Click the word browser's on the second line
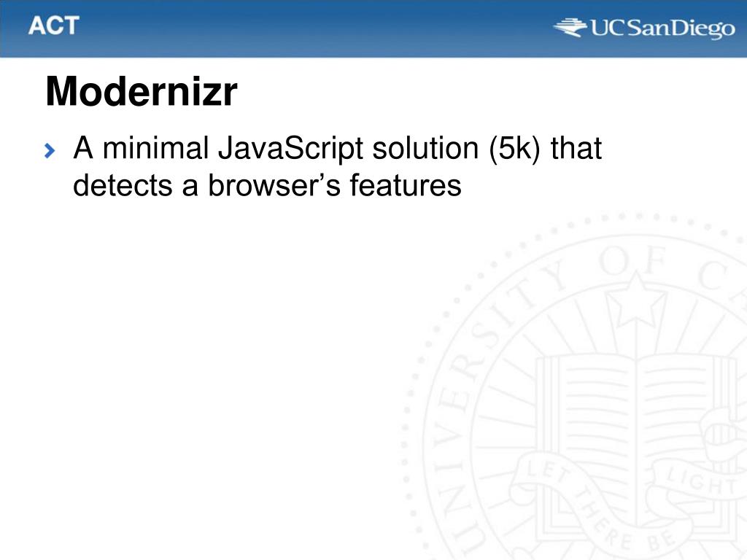 (x=274, y=185)
